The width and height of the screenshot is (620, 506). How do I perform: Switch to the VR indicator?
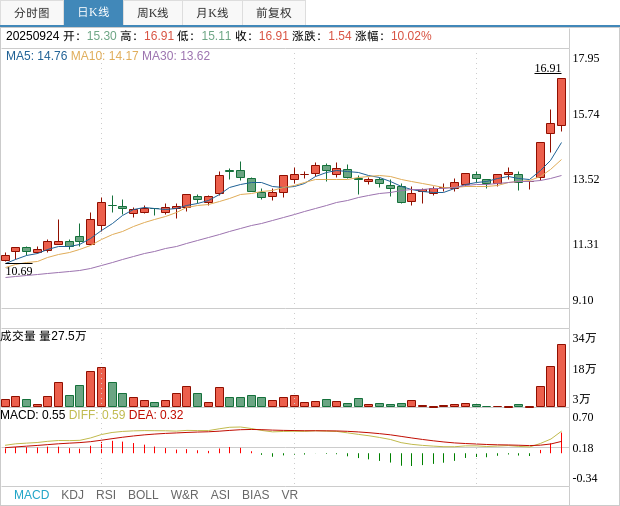pyautogui.click(x=289, y=495)
